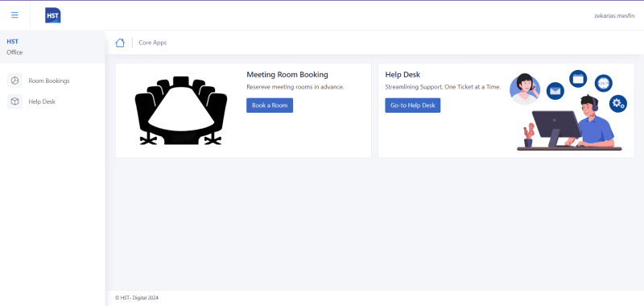
Task: Click the support agent computer illustration
Action: [x=570, y=123]
